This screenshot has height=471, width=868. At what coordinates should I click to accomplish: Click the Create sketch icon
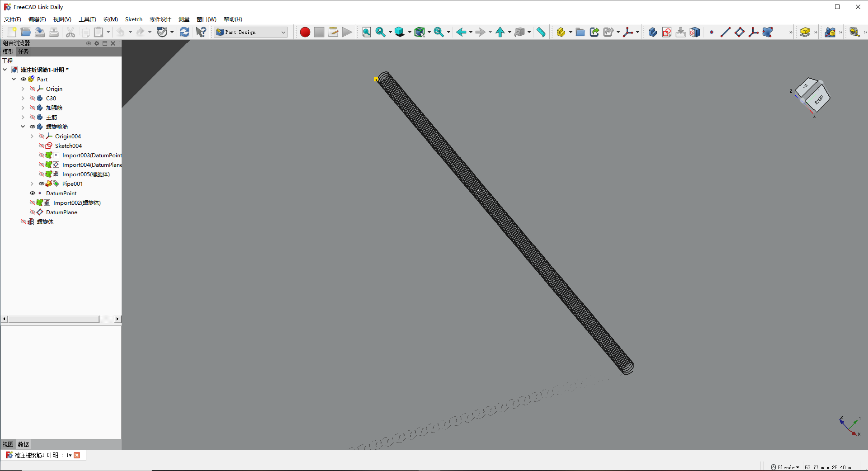coord(666,32)
